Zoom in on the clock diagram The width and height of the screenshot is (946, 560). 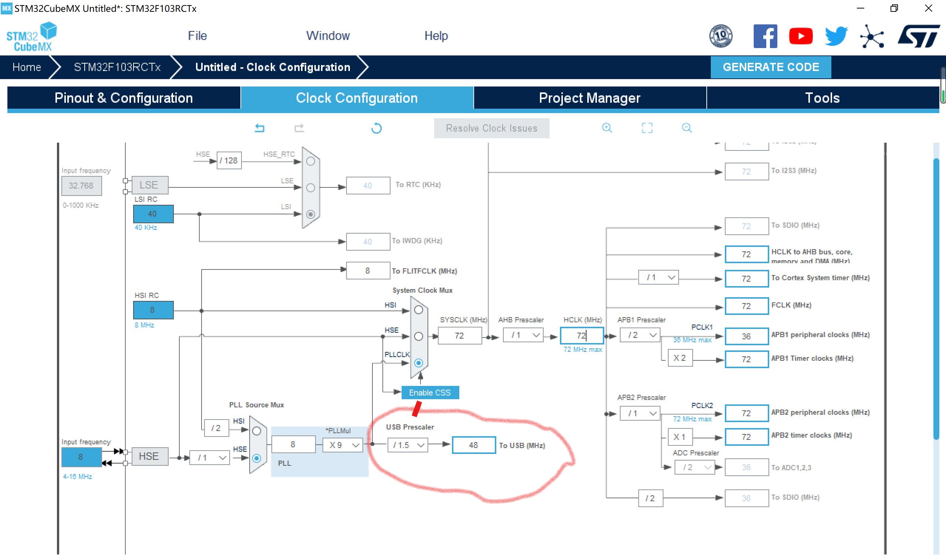607,128
